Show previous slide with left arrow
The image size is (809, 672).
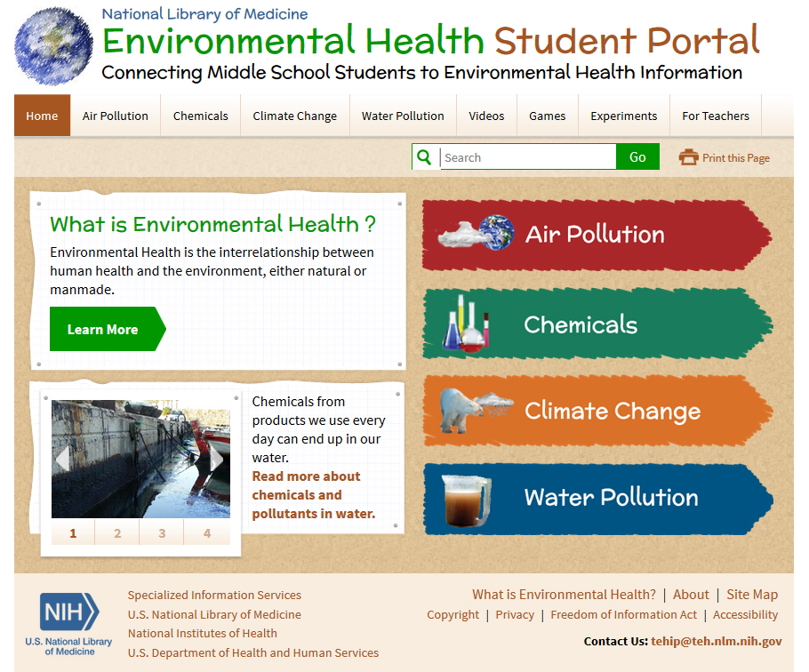62,459
